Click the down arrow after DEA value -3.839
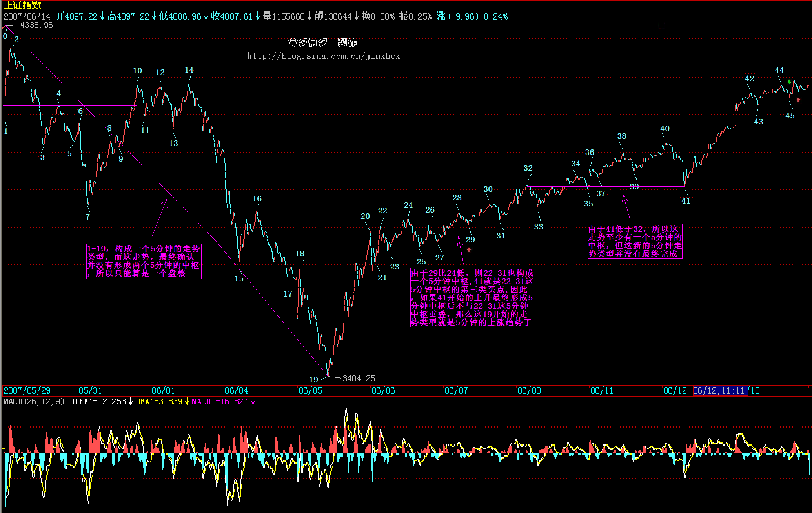The height and width of the screenshot is (513, 812). coord(187,402)
